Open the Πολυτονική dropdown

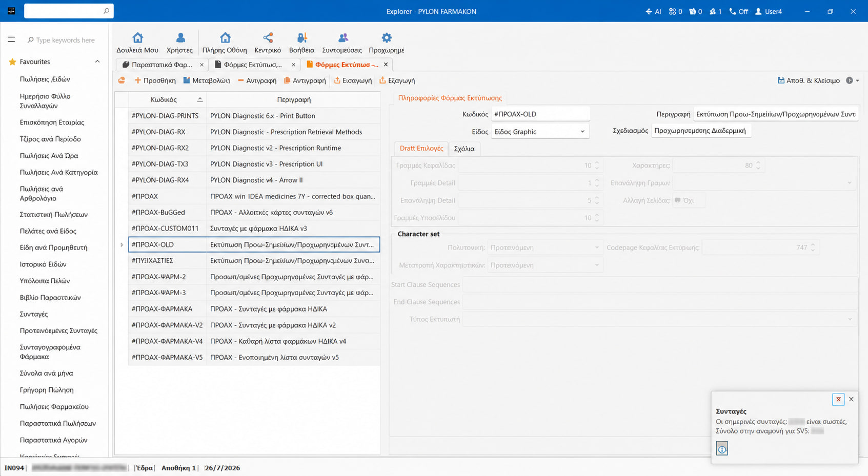pos(596,247)
